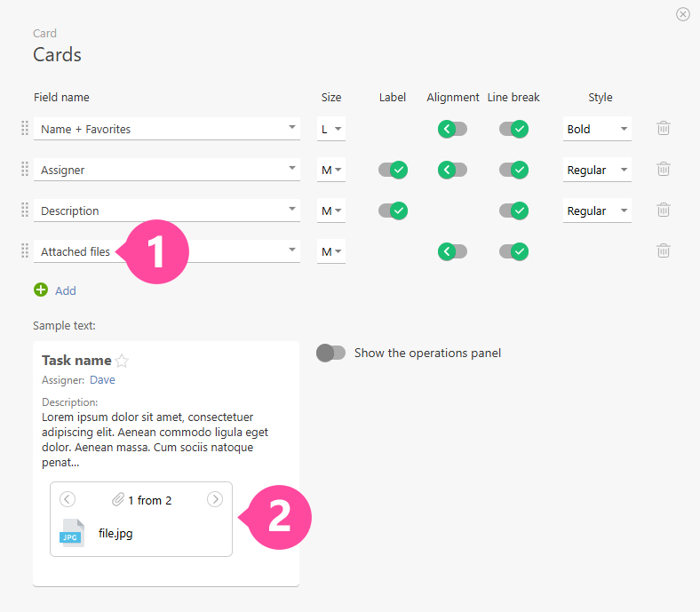Delete the Name + Favorites field row
This screenshot has height=612, width=700.
point(663,128)
